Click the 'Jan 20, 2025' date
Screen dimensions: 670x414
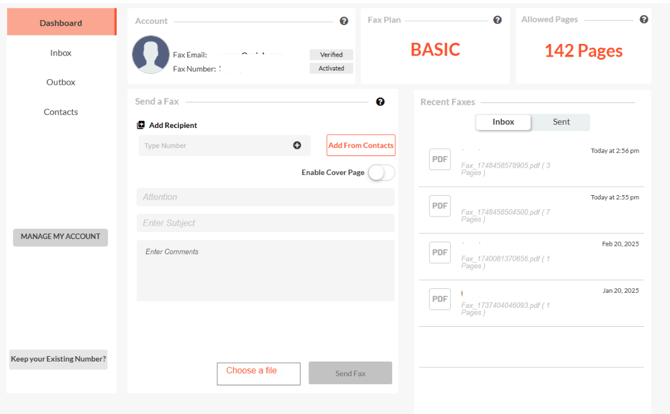620,291
